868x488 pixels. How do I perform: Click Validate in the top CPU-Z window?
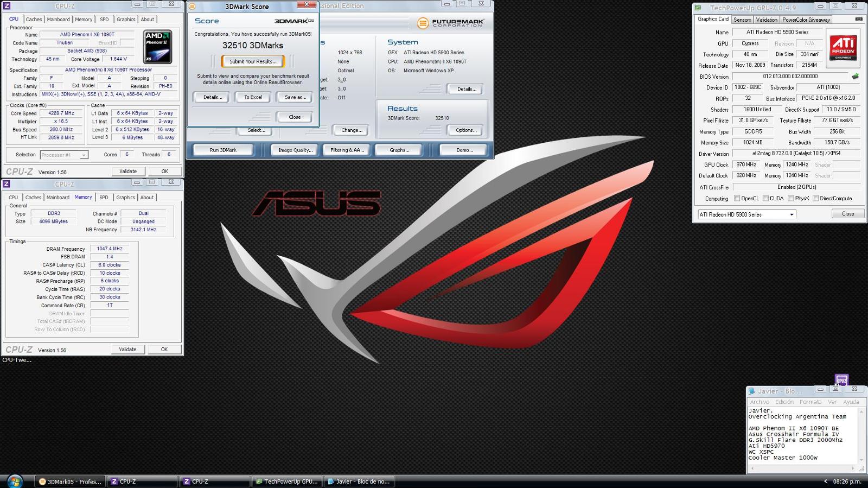(128, 172)
